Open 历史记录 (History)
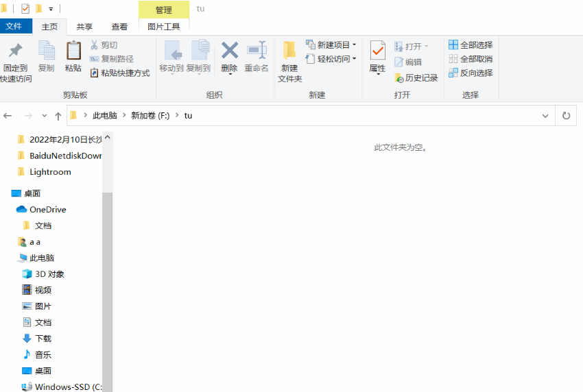The image size is (583, 392). coord(416,77)
